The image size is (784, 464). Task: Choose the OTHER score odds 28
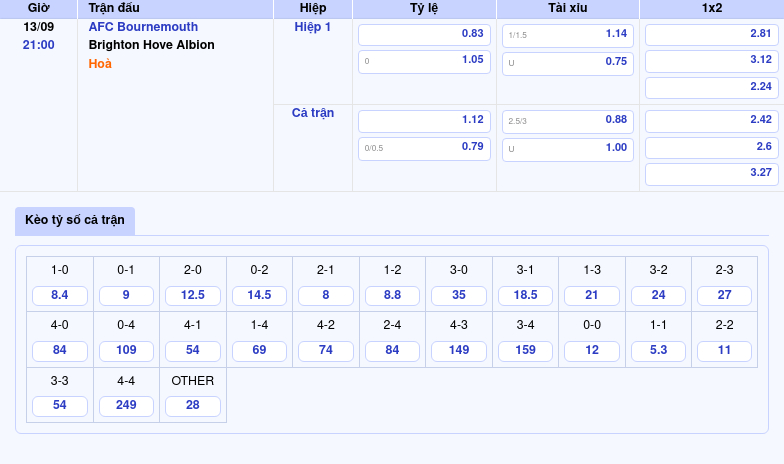coord(193,406)
